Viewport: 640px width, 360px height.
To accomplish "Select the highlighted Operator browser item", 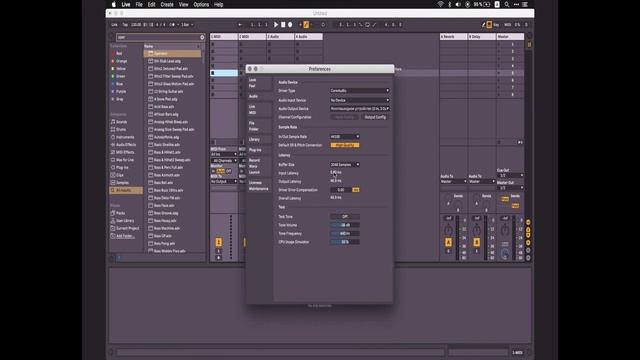I will click(172, 53).
